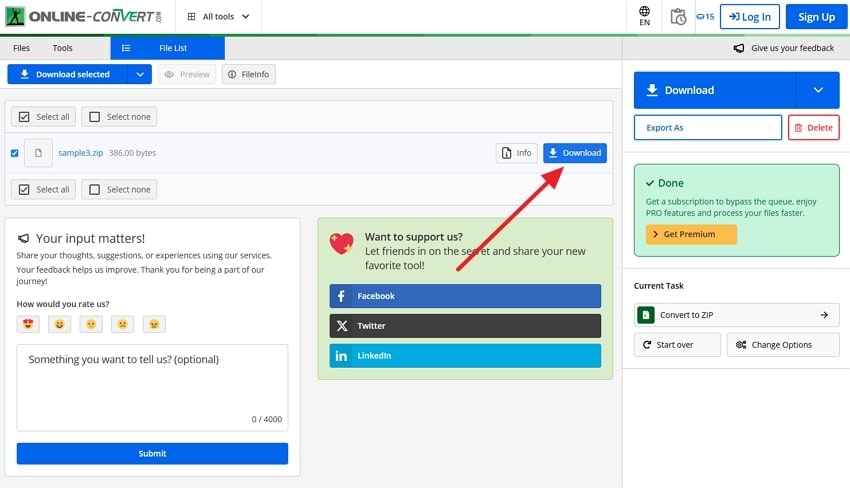Viewport: 850px width, 488px height.
Task: Click the ZIP file icon in Current Task
Action: [x=646, y=314]
